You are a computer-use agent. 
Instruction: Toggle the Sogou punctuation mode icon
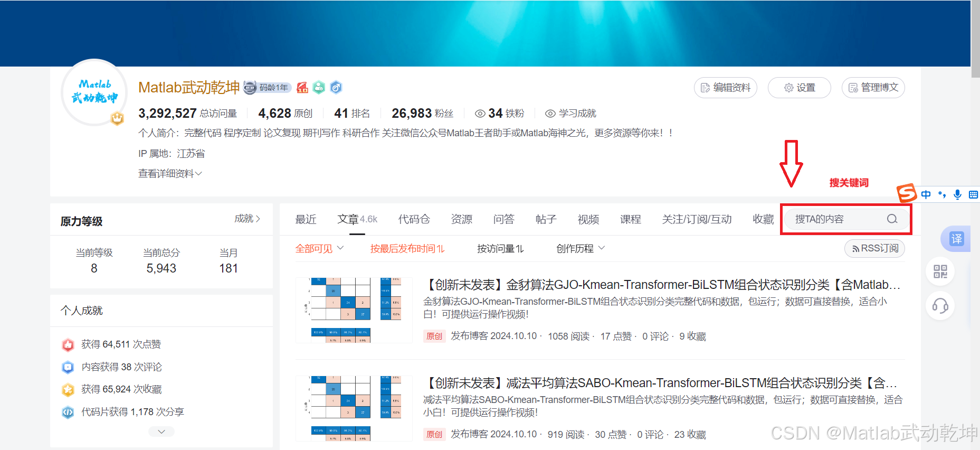click(x=942, y=194)
